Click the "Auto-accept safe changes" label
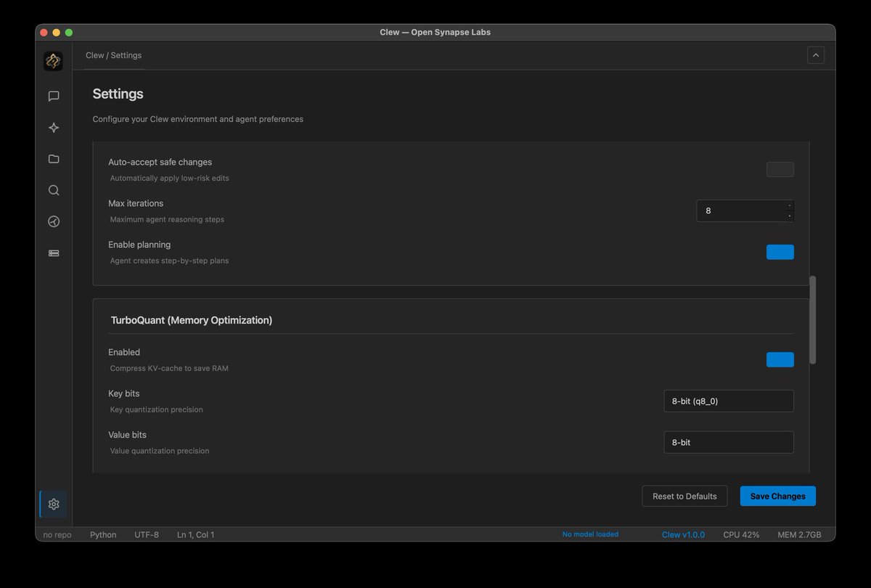 click(x=160, y=162)
